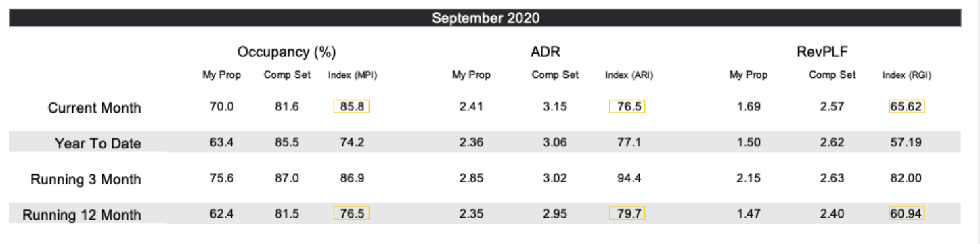Click the Running 12 Month row label
Screen dimensions: 980x244
pos(82,215)
